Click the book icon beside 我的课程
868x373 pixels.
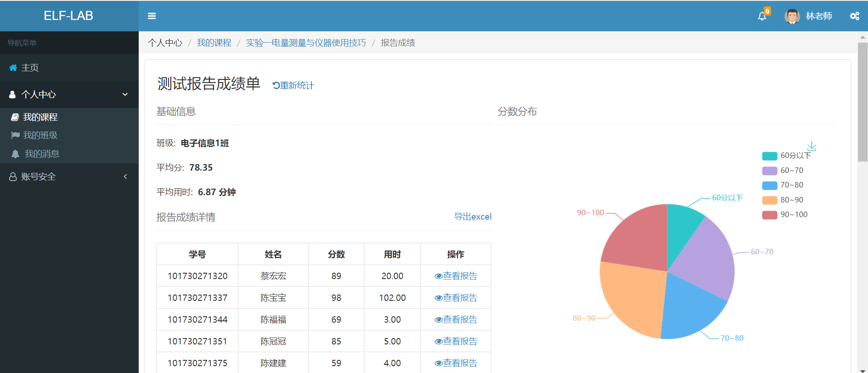[15, 117]
